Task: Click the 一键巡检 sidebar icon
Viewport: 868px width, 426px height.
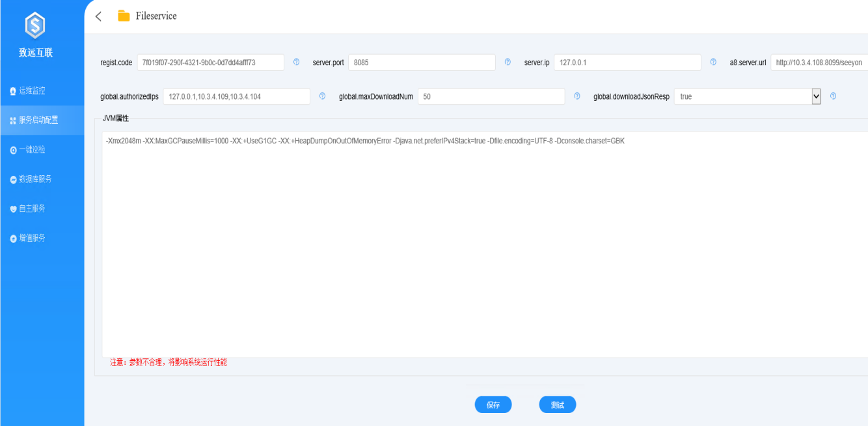Action: 13,150
